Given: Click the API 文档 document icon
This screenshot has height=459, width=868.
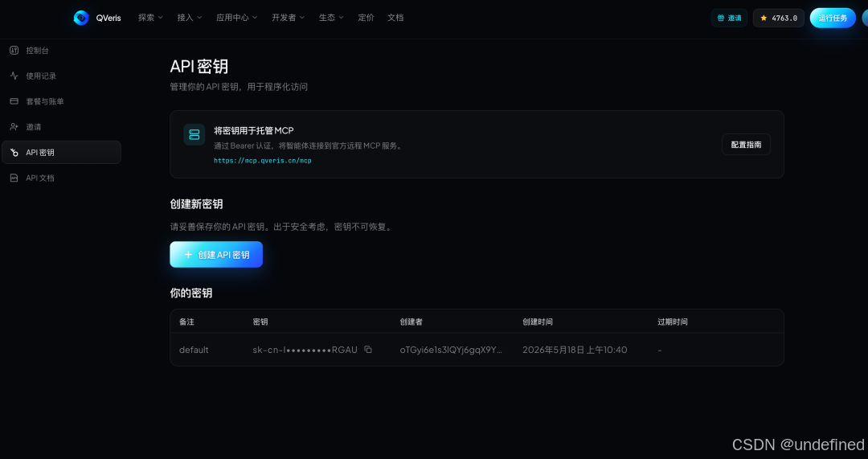Looking at the screenshot, I should (14, 178).
